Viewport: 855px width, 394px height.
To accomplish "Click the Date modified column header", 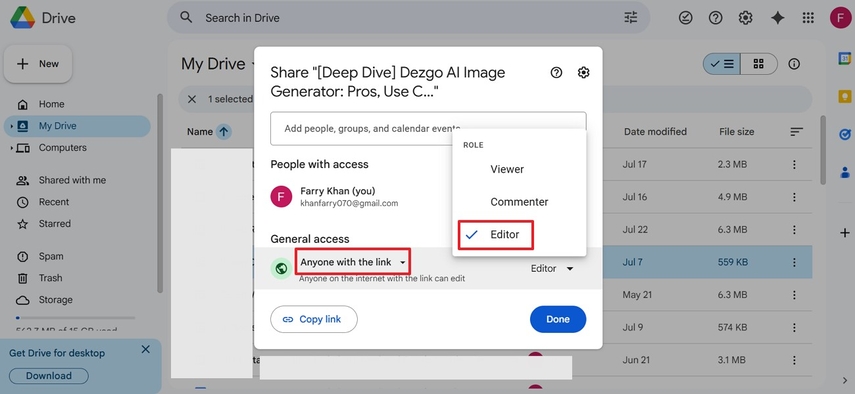I will 655,131.
